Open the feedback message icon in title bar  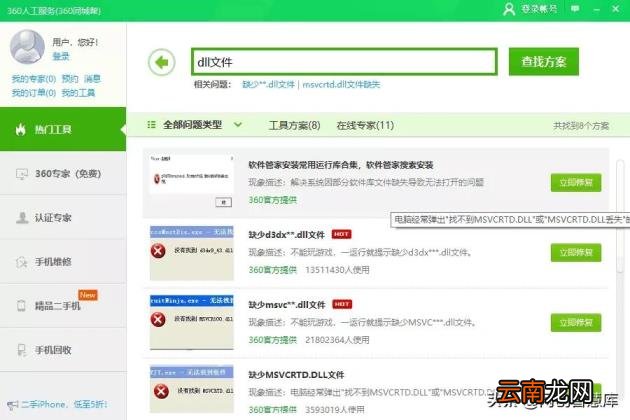coord(575,8)
